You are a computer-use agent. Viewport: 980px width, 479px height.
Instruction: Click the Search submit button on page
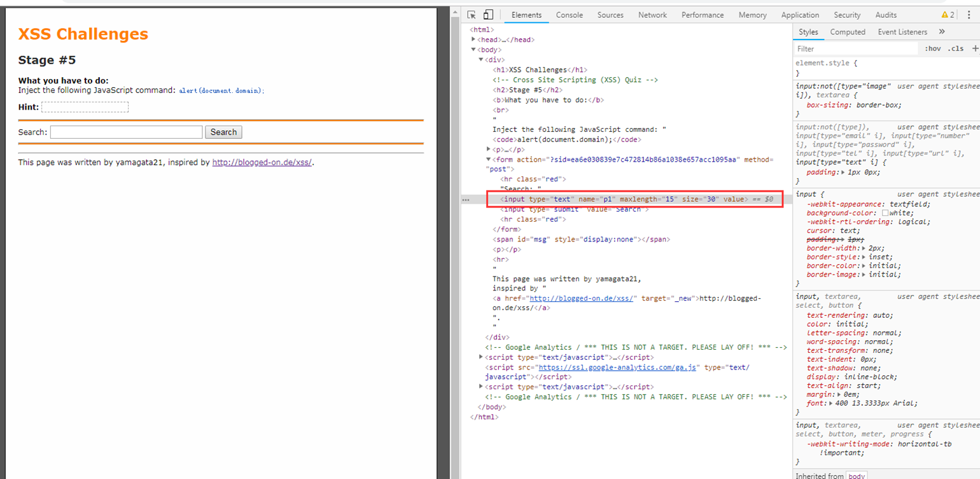[223, 132]
